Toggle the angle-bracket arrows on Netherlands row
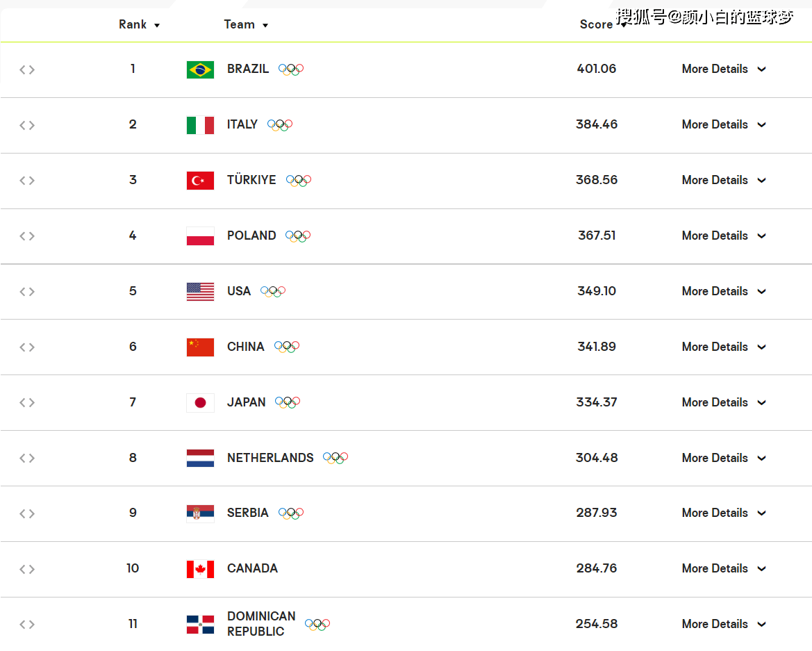 pyautogui.click(x=27, y=459)
